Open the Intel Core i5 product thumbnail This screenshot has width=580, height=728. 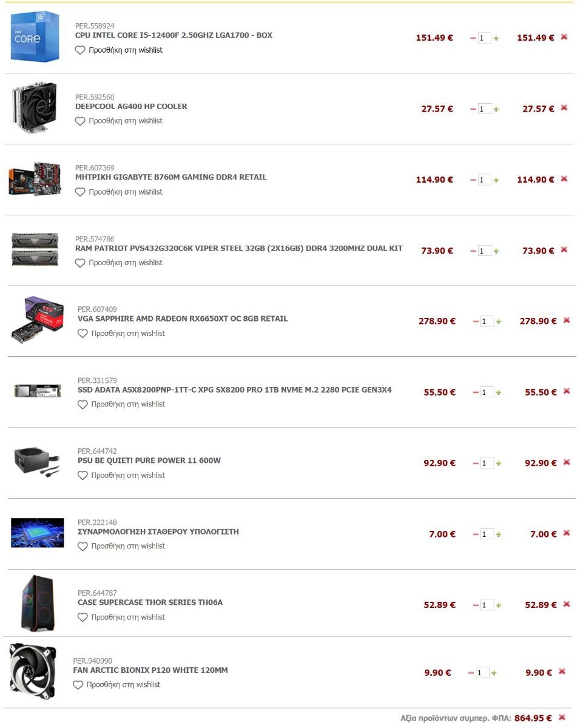click(x=35, y=37)
